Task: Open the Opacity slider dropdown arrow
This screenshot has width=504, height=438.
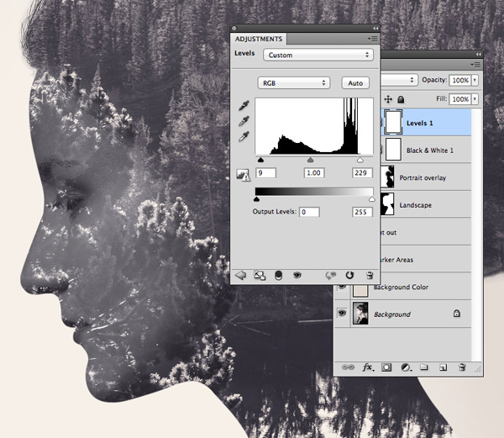Action: (475, 80)
